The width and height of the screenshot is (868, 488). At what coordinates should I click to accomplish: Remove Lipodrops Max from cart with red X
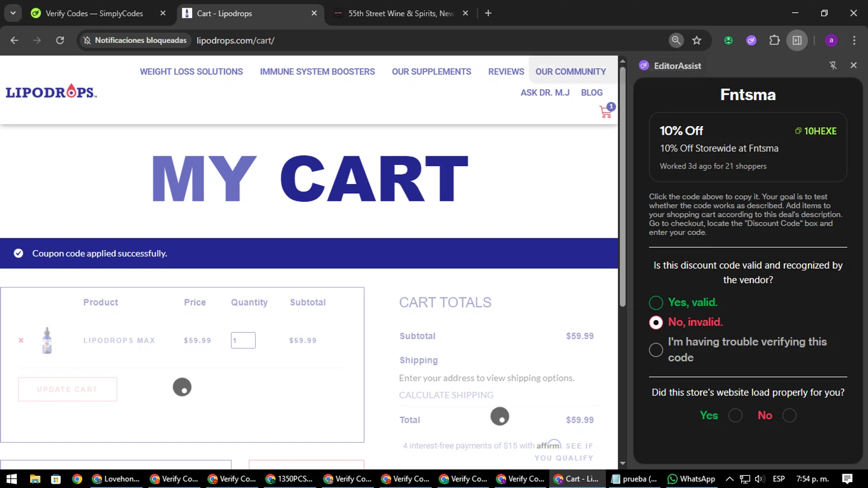tap(21, 340)
